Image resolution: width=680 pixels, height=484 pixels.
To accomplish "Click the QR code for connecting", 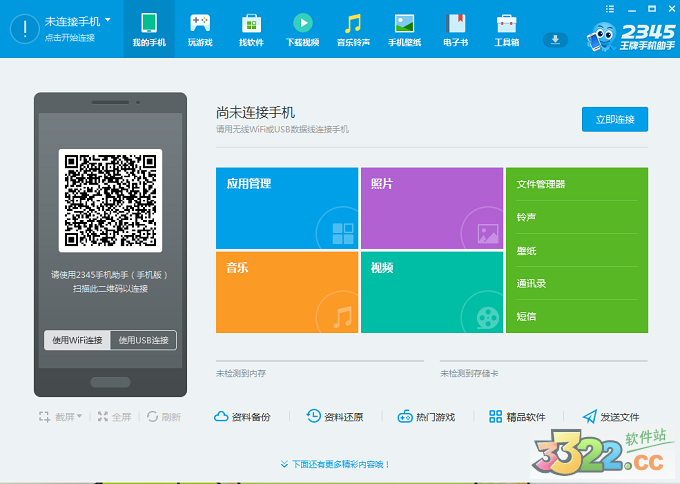I will tap(110, 200).
